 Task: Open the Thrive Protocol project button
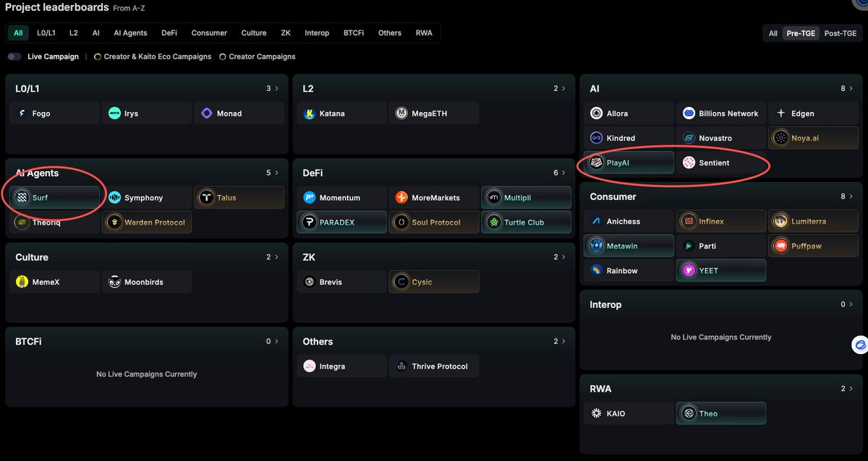click(x=434, y=366)
